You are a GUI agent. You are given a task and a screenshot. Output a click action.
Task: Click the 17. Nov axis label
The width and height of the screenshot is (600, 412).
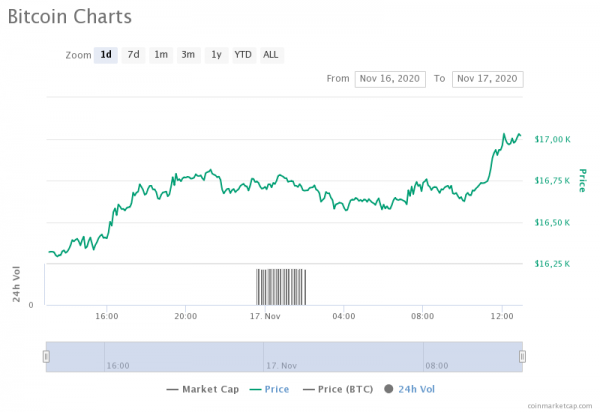265,316
